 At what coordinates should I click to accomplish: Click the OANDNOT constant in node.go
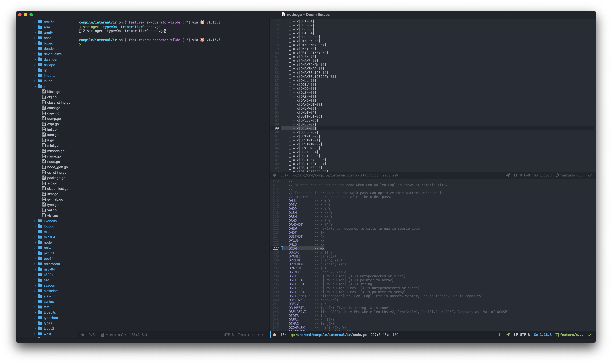click(296, 225)
